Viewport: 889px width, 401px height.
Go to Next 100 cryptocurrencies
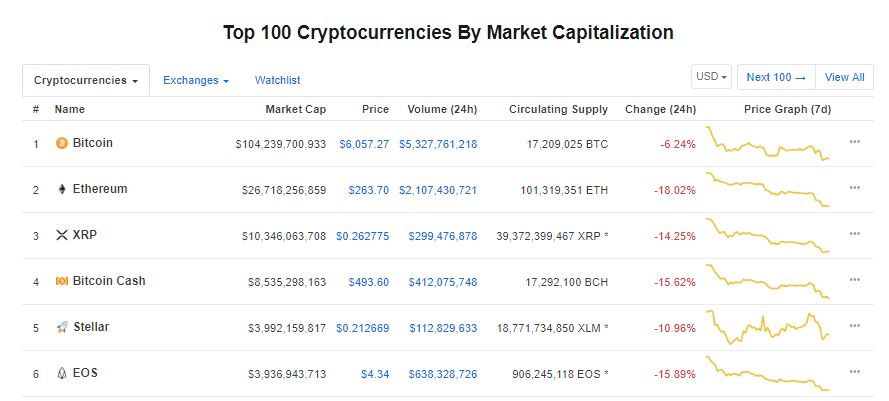point(776,77)
